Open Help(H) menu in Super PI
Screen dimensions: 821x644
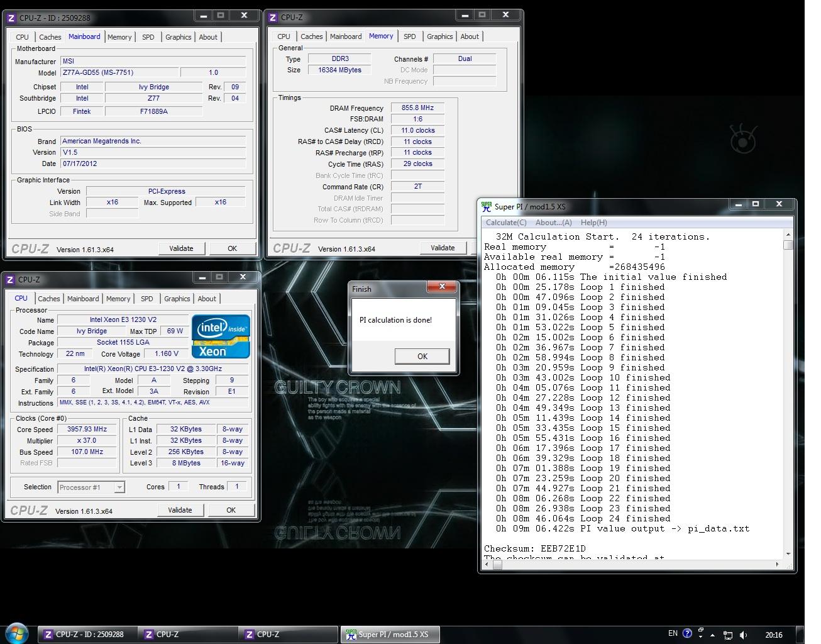pos(593,223)
